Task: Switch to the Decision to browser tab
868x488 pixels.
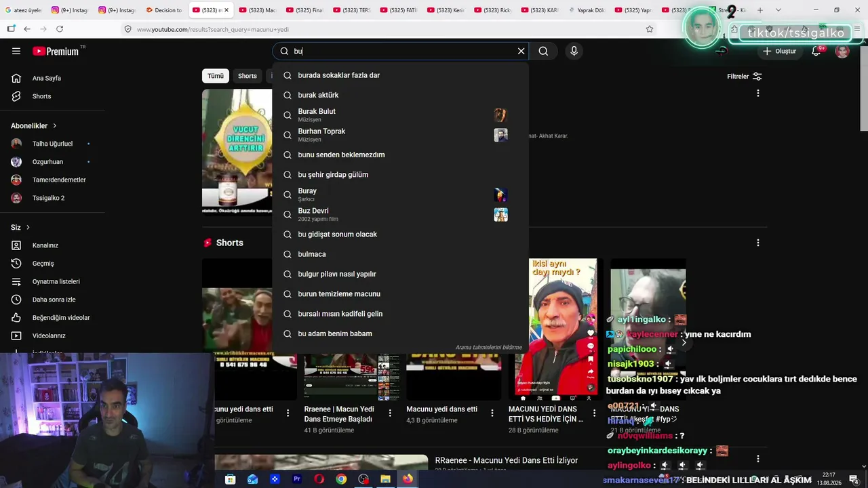Action: (x=164, y=10)
